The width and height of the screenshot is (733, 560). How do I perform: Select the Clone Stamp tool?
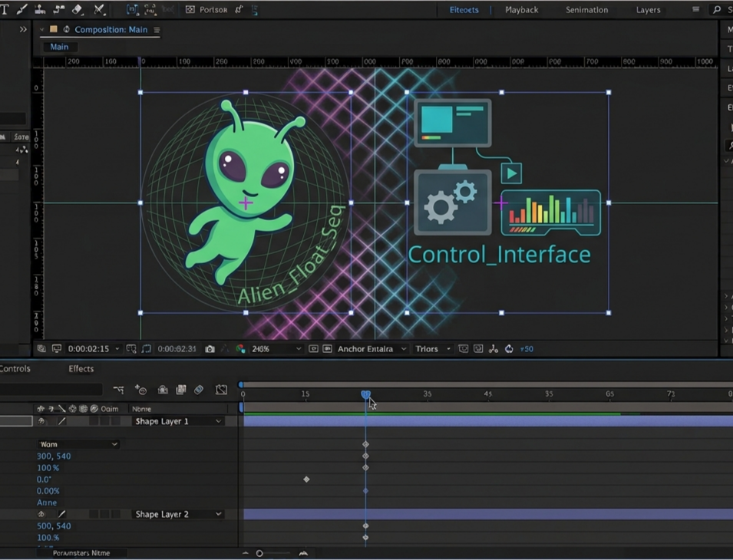tap(40, 9)
